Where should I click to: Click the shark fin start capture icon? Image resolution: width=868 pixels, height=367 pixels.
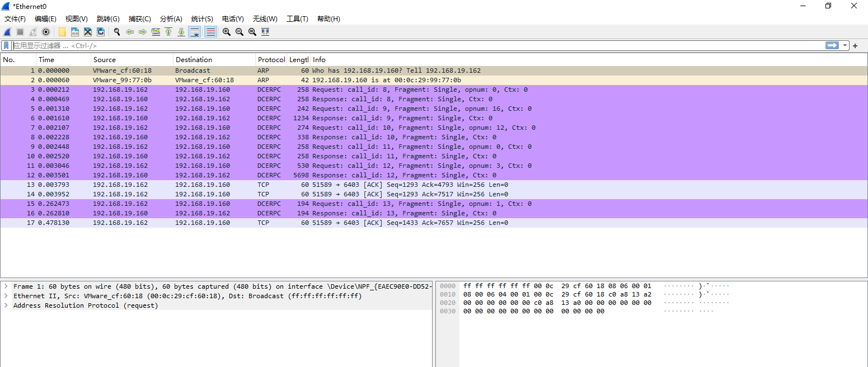(7, 32)
